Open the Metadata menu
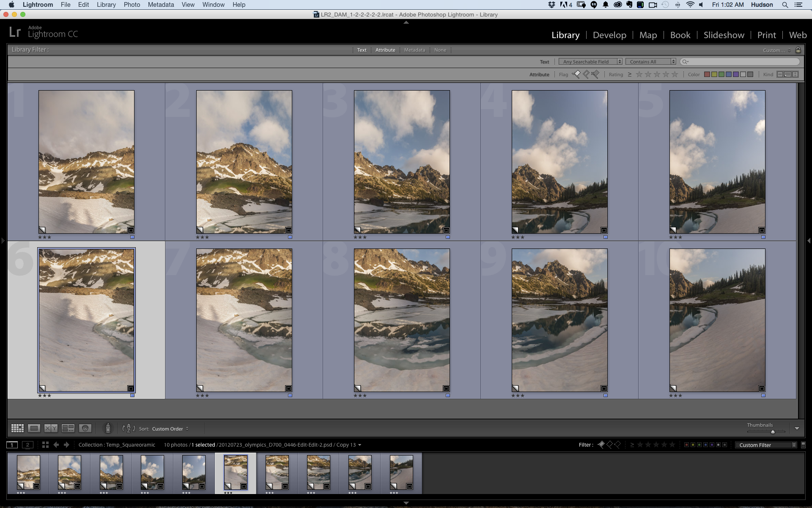 [161, 5]
